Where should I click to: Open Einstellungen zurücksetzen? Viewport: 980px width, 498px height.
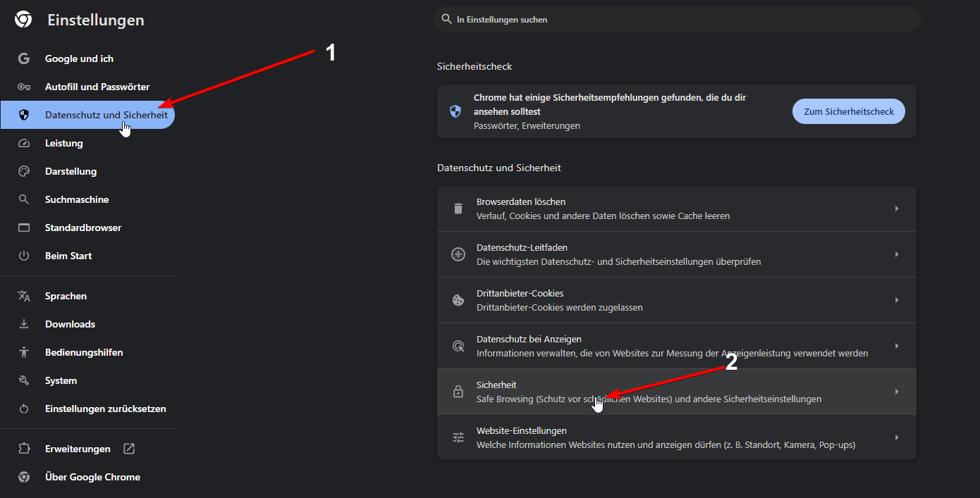(105, 408)
